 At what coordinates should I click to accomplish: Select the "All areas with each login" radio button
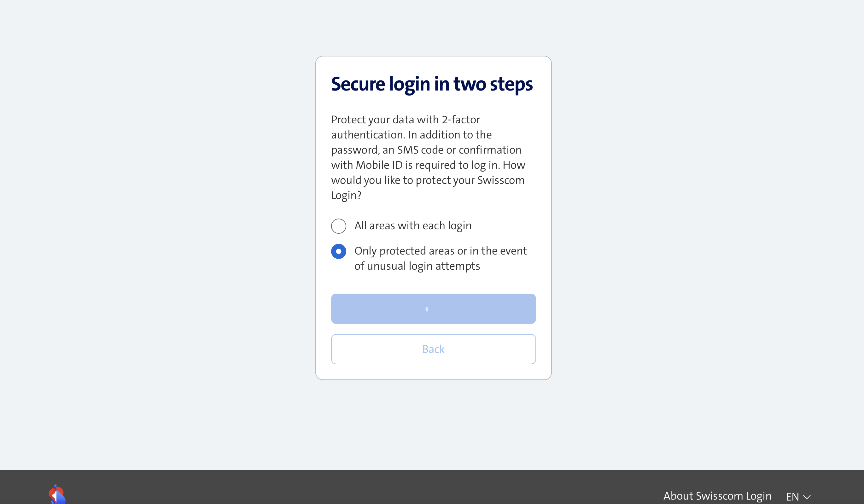click(x=338, y=226)
